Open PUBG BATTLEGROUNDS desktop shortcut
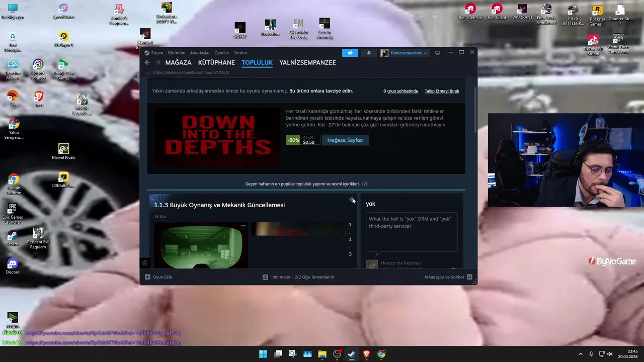The height and width of the screenshot is (362, 644). pos(573,15)
